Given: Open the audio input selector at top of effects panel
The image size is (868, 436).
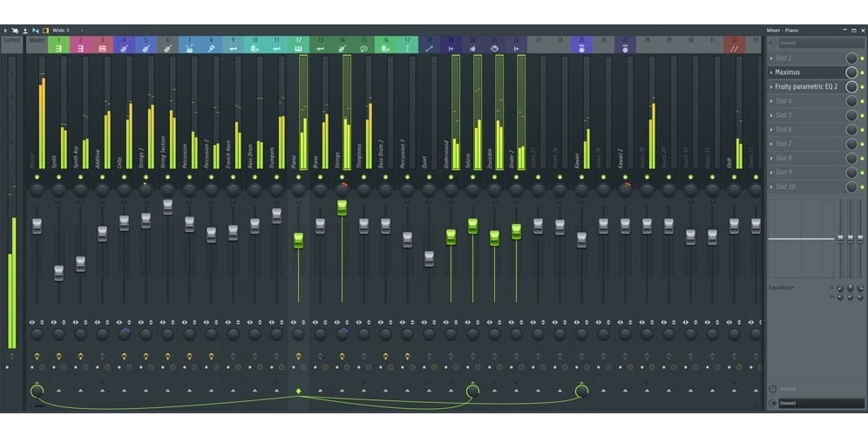Looking at the screenshot, I should click(x=810, y=42).
